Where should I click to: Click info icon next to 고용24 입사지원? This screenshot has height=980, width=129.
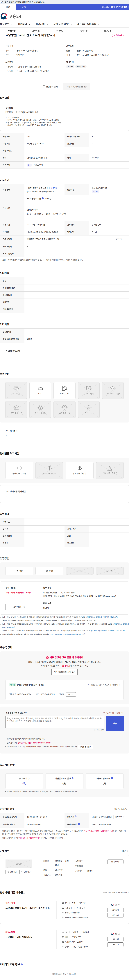coord(112,778)
